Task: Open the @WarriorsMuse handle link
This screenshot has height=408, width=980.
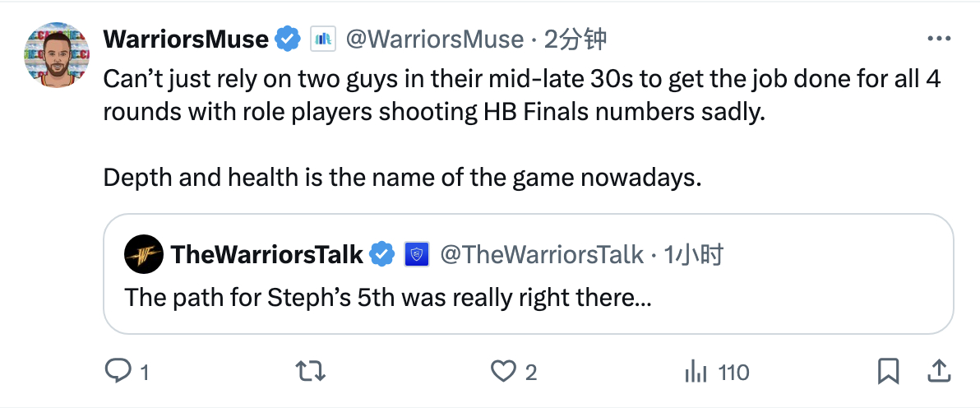Action: tap(434, 39)
